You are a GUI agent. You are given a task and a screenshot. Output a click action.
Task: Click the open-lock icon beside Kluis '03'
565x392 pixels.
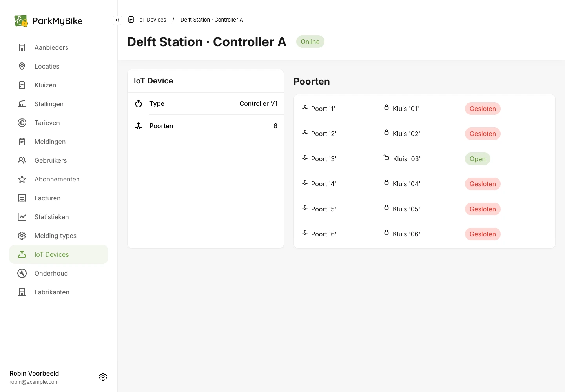[x=386, y=158]
